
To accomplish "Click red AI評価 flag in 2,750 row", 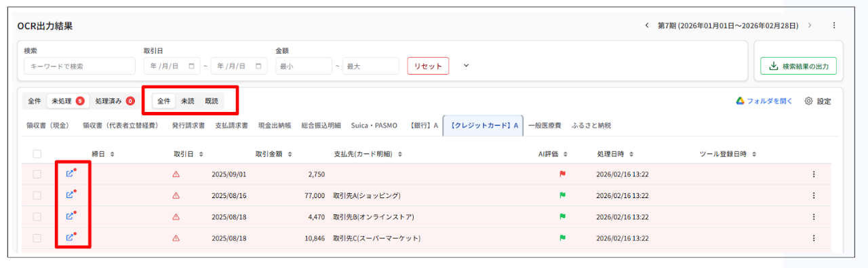I will click(x=562, y=174).
